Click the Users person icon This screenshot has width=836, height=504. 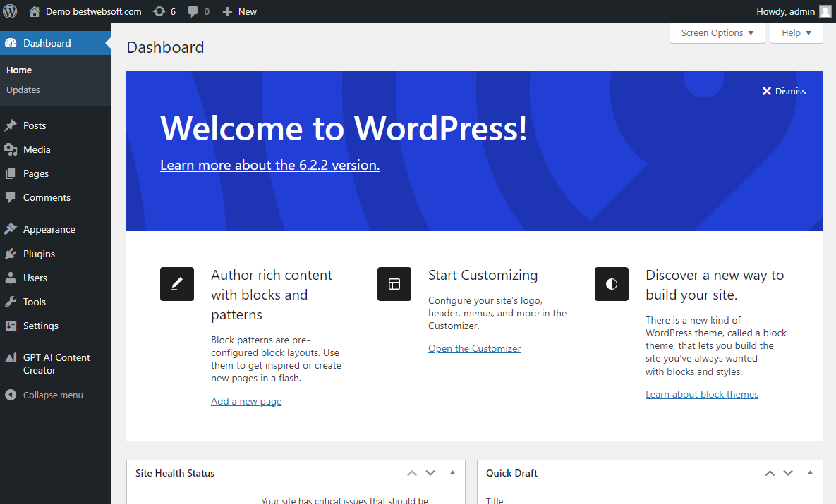click(x=11, y=278)
